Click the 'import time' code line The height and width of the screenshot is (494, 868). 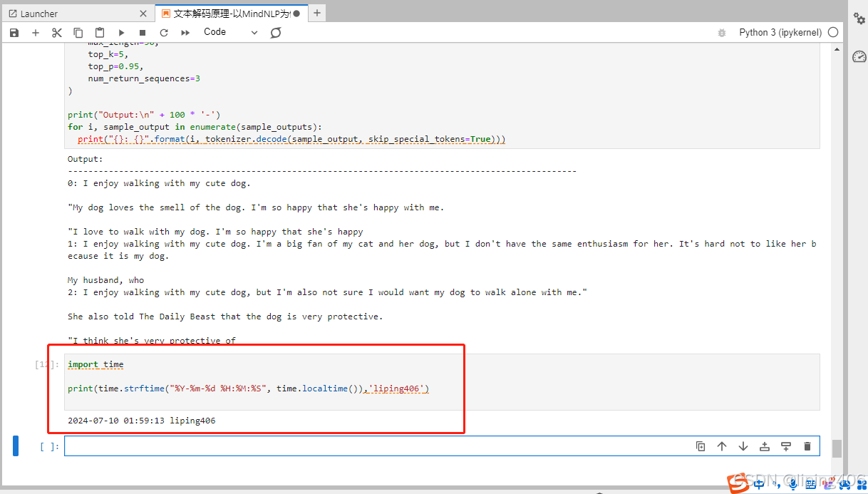(x=95, y=364)
